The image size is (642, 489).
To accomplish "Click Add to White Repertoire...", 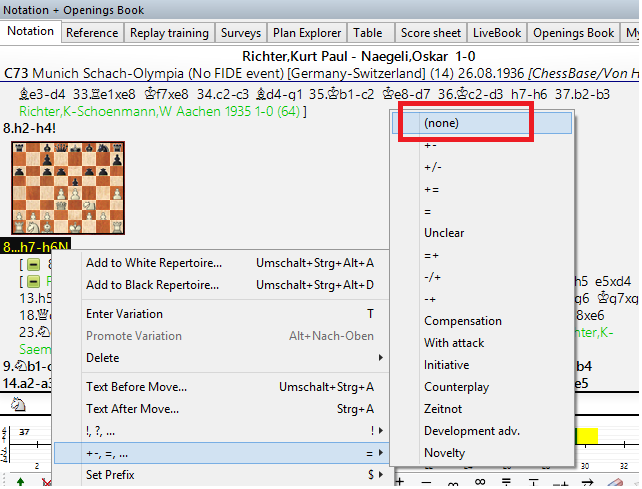I will coord(154,263).
